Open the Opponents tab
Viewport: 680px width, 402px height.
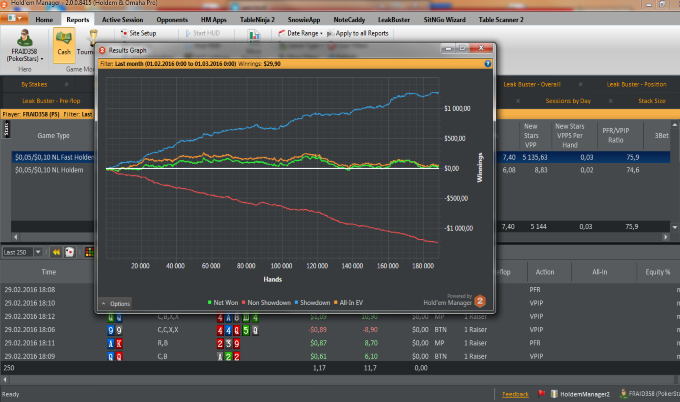click(172, 20)
